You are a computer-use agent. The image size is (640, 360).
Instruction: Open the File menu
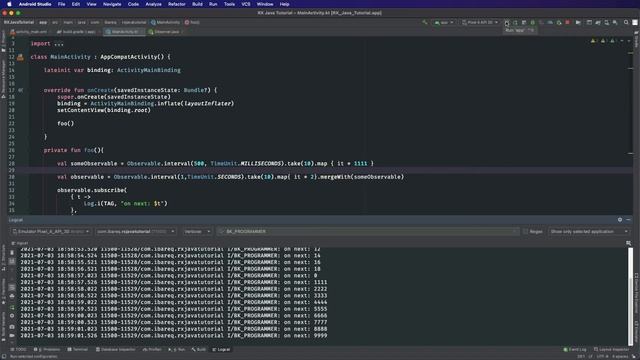[x=61, y=4]
